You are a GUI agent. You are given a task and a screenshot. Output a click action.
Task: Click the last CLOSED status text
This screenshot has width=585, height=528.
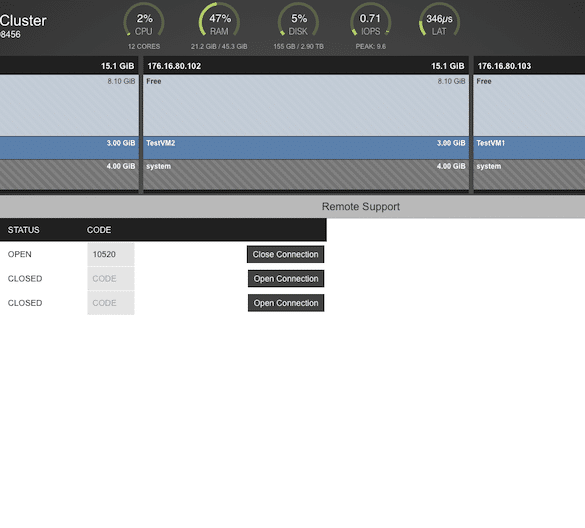[x=25, y=303]
